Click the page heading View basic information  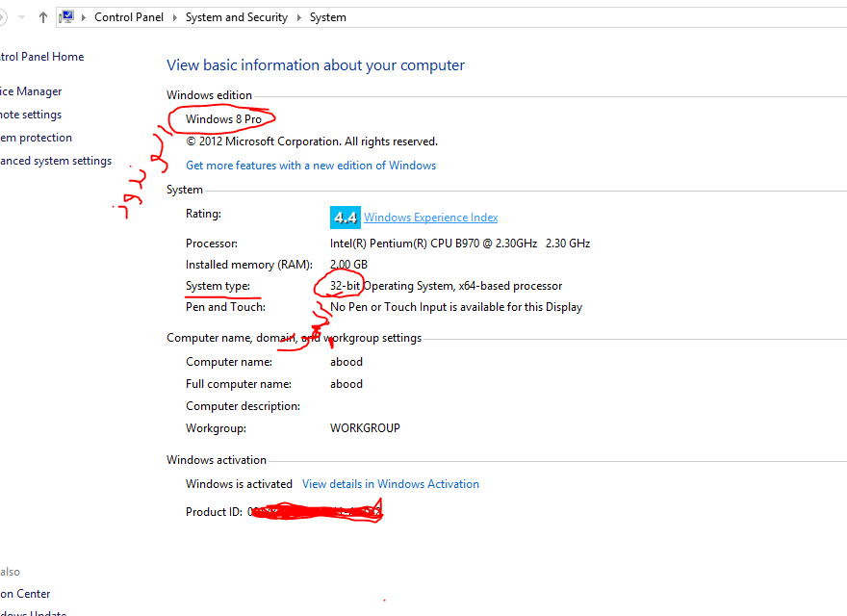coord(316,65)
